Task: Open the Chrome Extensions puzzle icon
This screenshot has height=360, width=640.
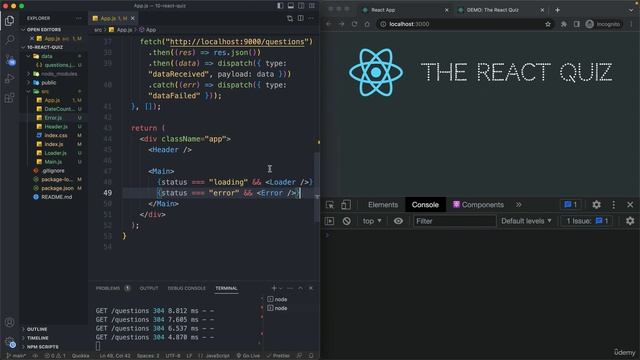Action: pos(564,24)
